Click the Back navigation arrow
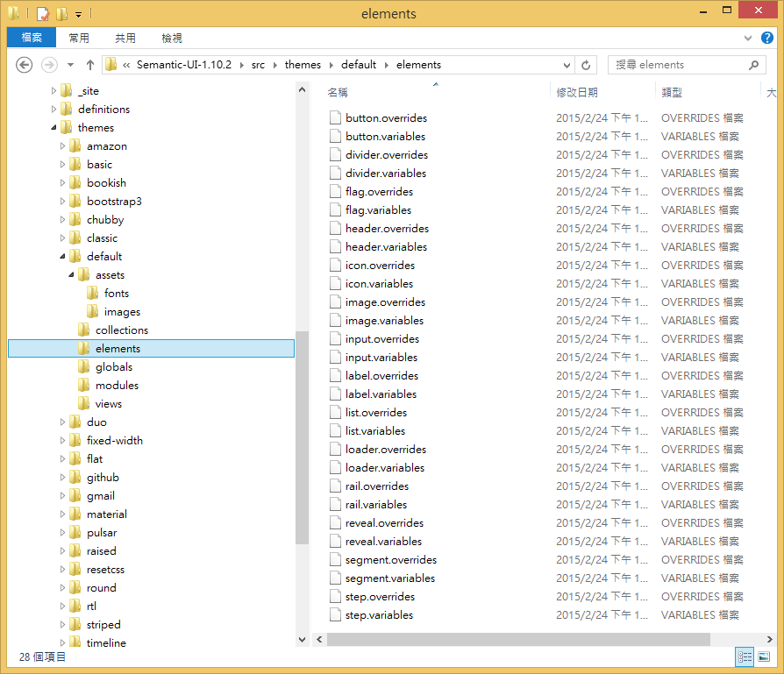 tap(24, 65)
